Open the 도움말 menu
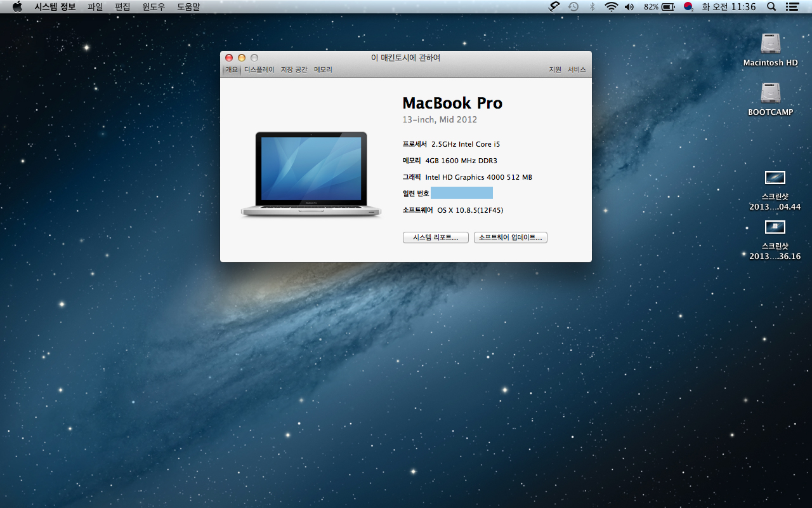 [188, 7]
